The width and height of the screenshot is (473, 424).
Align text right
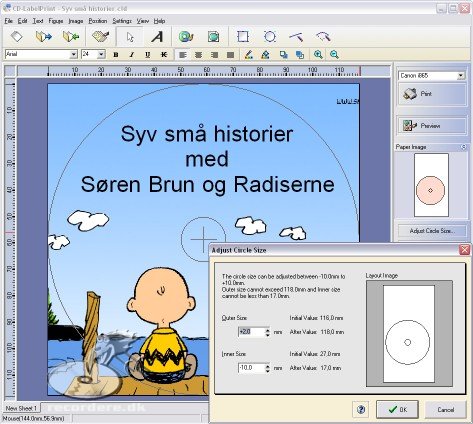pos(214,55)
